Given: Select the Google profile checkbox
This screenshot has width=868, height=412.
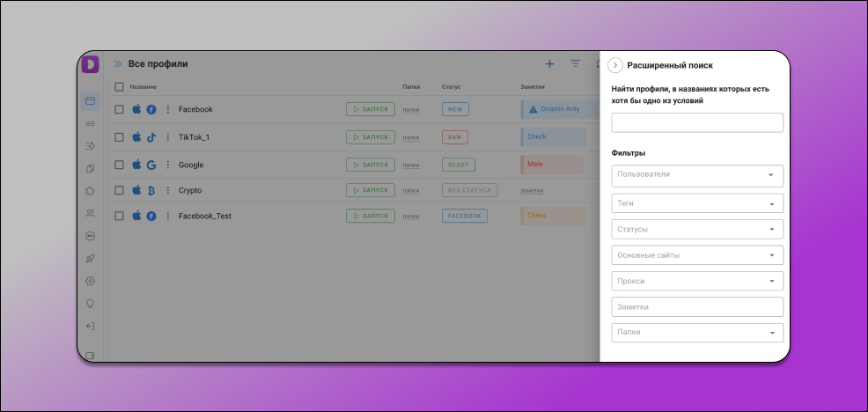Looking at the screenshot, I should point(119,165).
